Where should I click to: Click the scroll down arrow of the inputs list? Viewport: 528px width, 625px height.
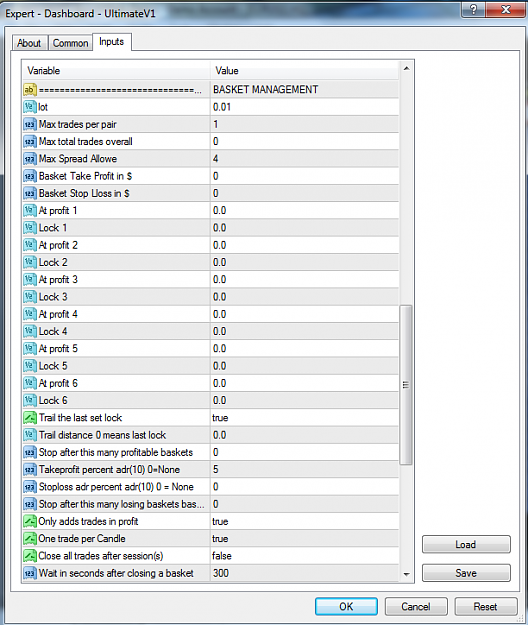tap(406, 574)
